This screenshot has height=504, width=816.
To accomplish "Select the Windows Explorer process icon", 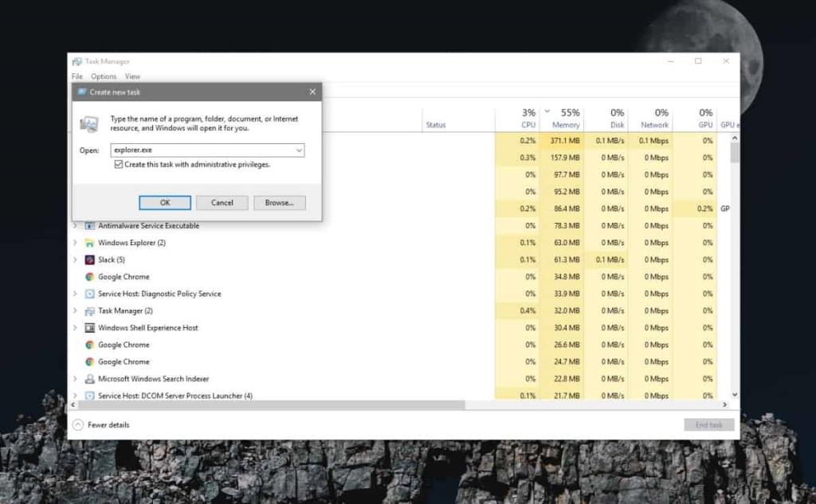I will 88,243.
